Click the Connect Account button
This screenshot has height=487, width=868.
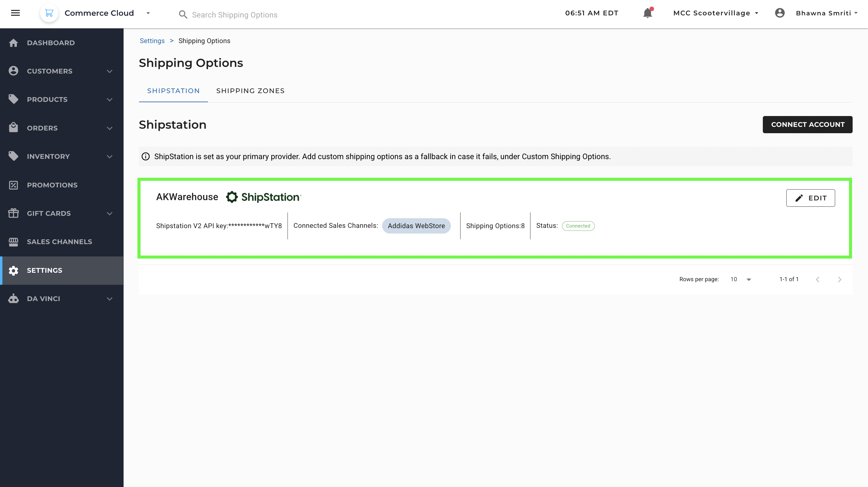point(807,124)
